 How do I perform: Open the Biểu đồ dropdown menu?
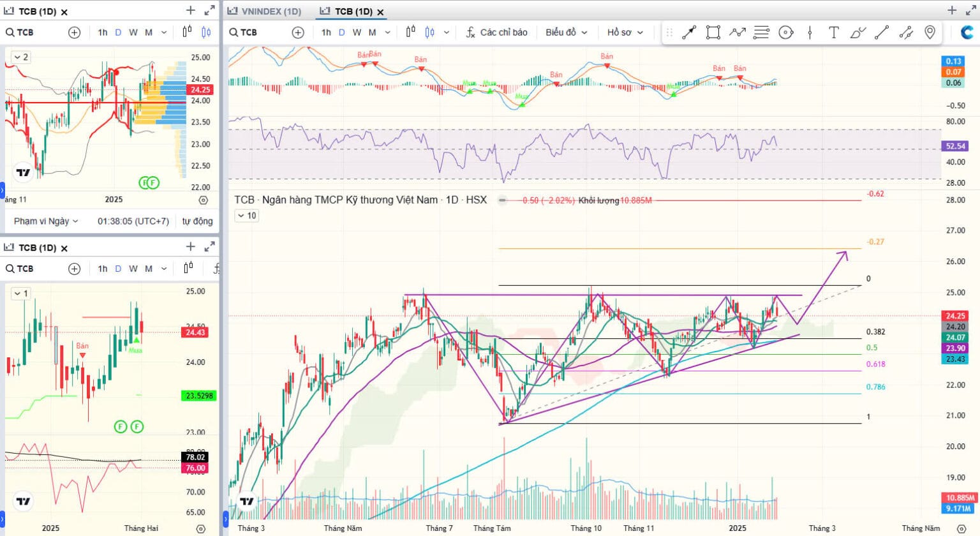pos(566,33)
